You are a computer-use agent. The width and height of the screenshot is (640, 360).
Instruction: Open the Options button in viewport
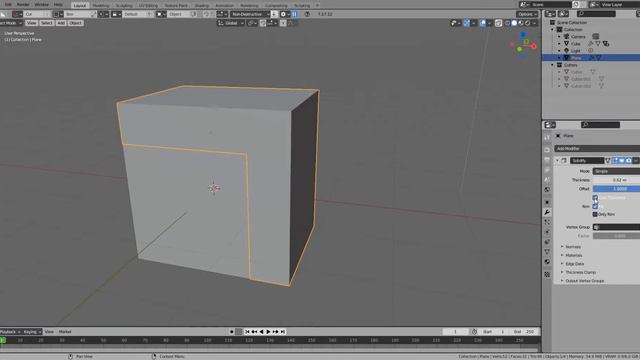(527, 14)
